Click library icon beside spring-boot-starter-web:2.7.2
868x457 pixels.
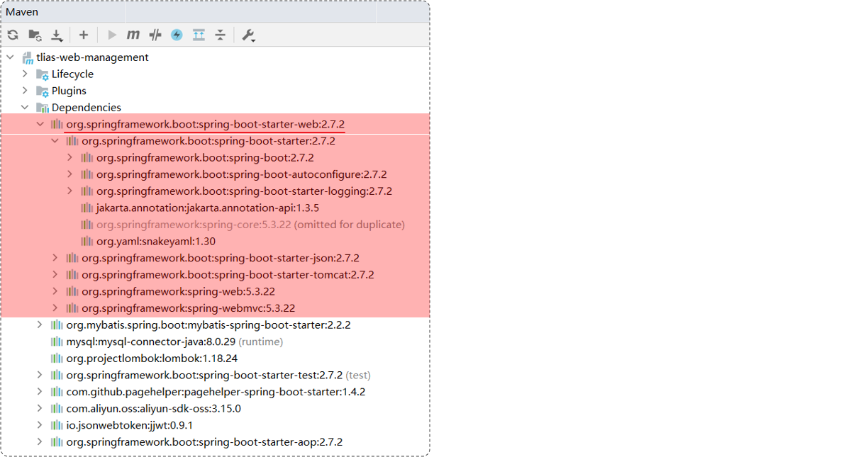tap(57, 125)
